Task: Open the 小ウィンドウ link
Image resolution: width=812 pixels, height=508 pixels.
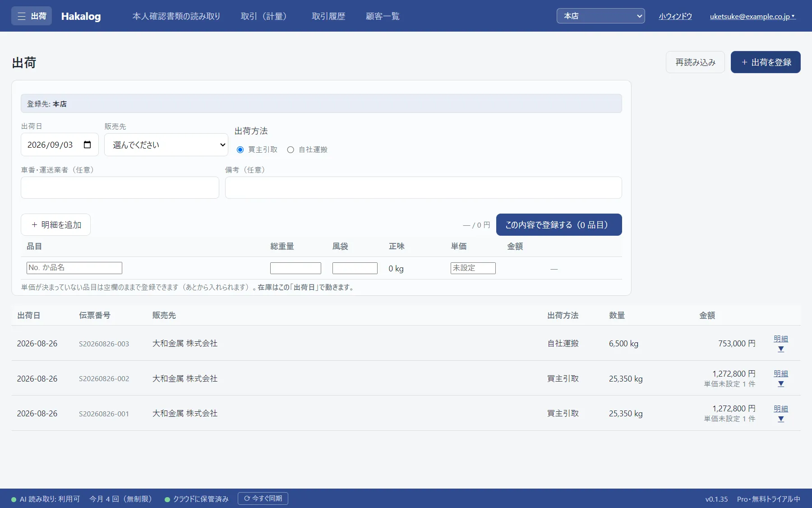Action: point(675,16)
